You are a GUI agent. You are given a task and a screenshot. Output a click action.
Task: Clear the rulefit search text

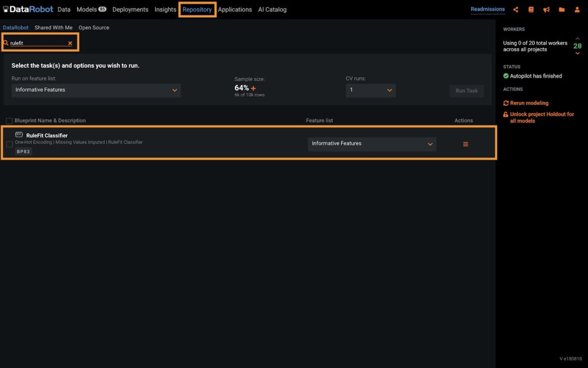coord(70,43)
